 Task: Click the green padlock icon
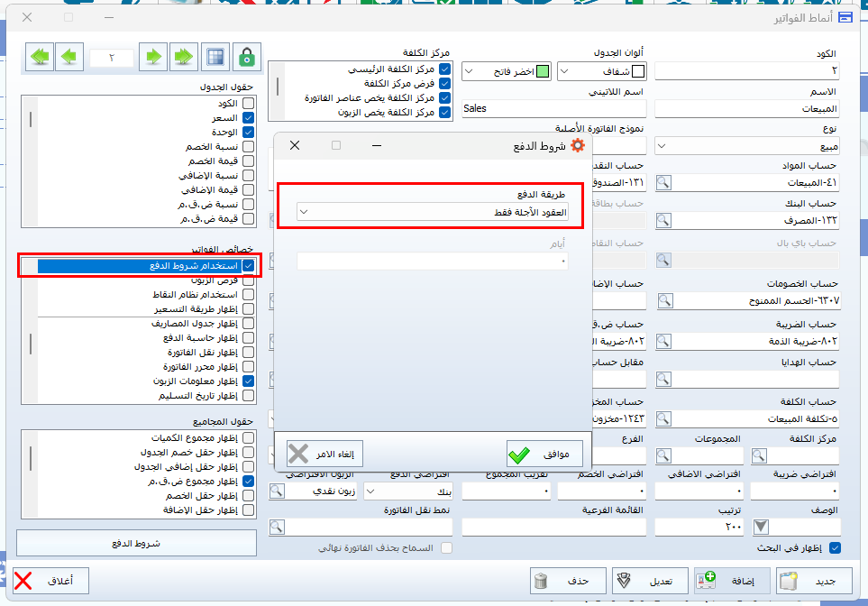[x=245, y=57]
